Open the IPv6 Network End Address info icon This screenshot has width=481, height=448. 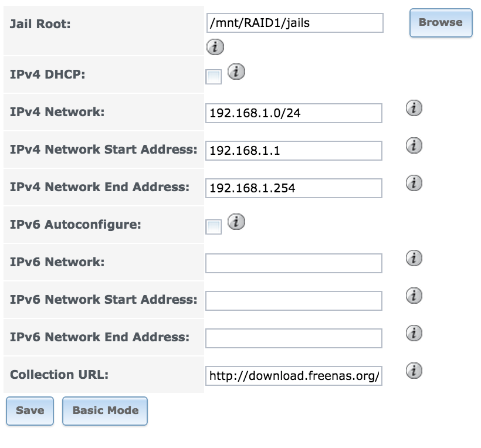414,333
